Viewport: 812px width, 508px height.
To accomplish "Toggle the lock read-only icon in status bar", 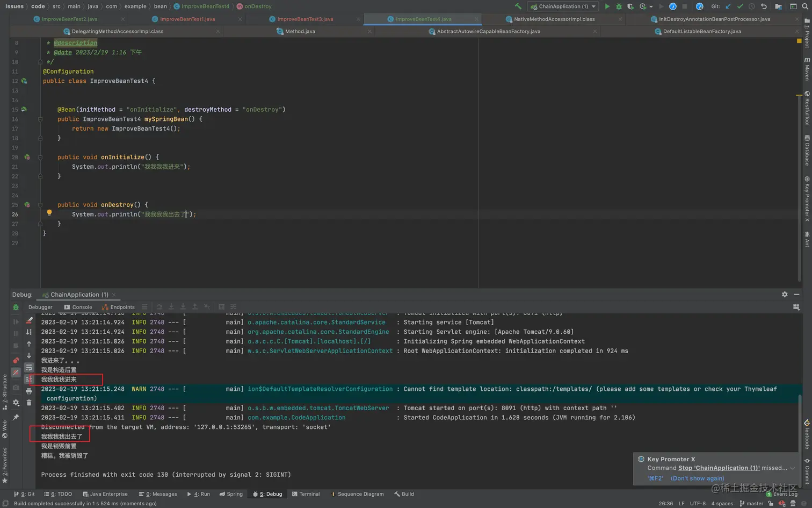I will (x=771, y=504).
